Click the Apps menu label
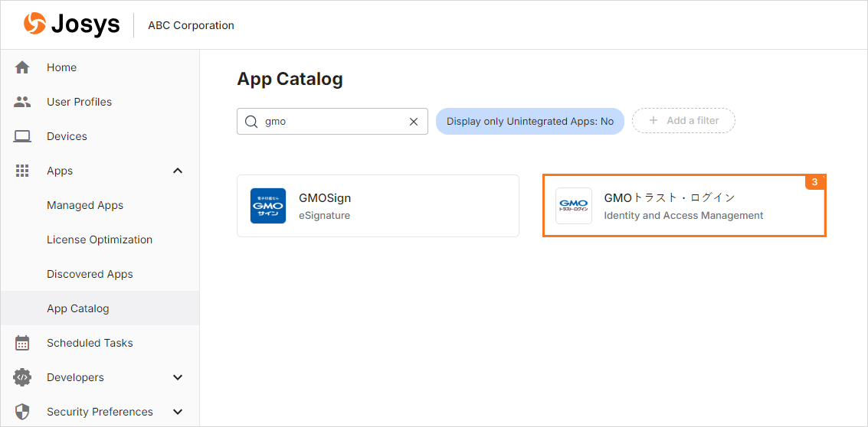868x427 pixels. [60, 171]
